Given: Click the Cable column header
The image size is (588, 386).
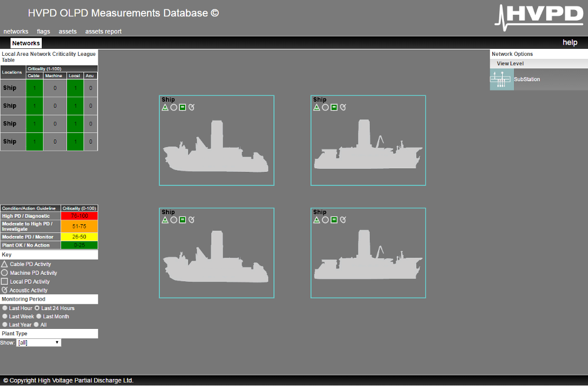Looking at the screenshot, I should (35, 76).
